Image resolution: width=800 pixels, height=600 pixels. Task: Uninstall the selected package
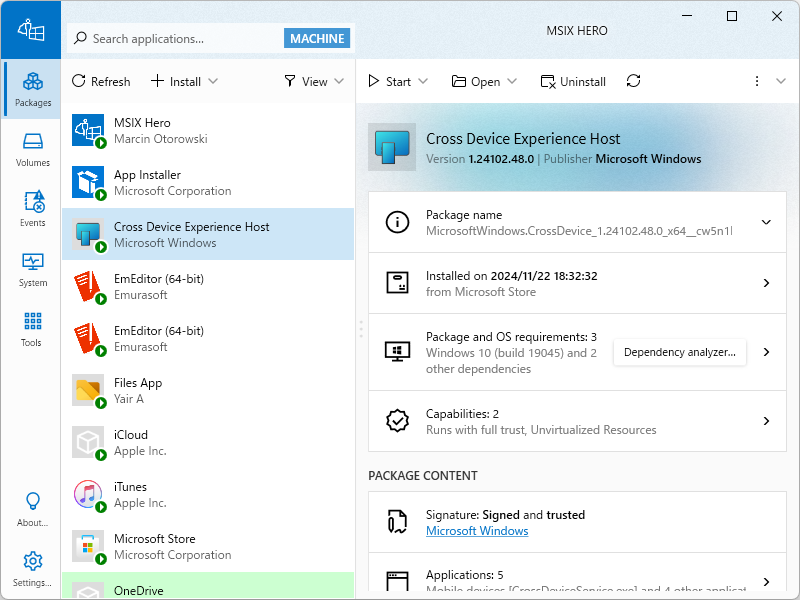point(572,81)
